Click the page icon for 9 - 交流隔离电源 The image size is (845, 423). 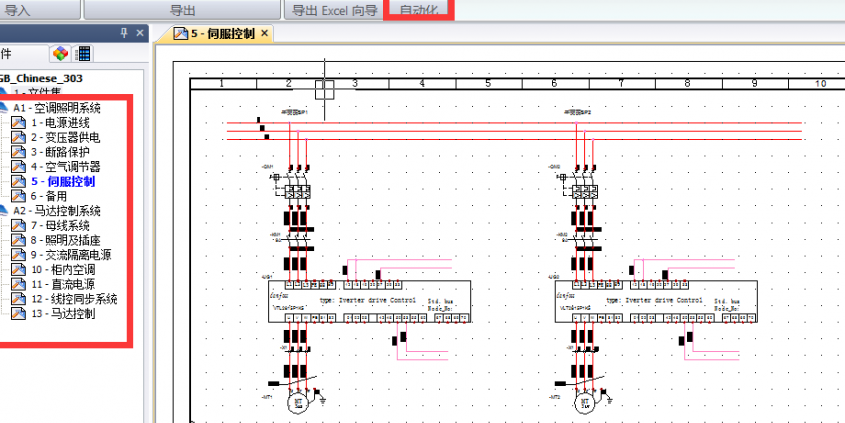[19, 254]
